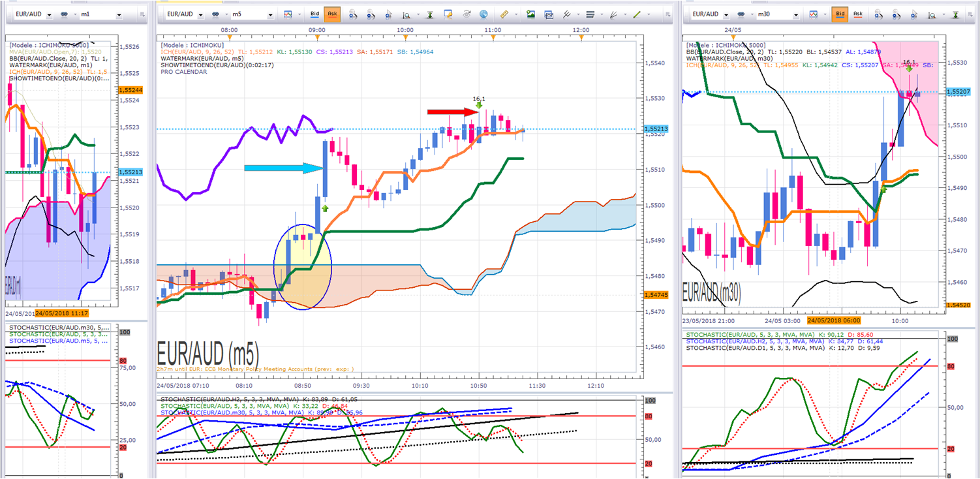Toggle Ask prices on the m5 chart
980x479 pixels.
332,14
